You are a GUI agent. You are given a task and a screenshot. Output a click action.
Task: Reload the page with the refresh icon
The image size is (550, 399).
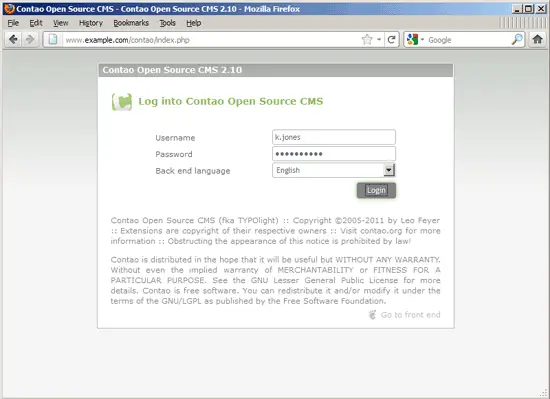point(391,40)
